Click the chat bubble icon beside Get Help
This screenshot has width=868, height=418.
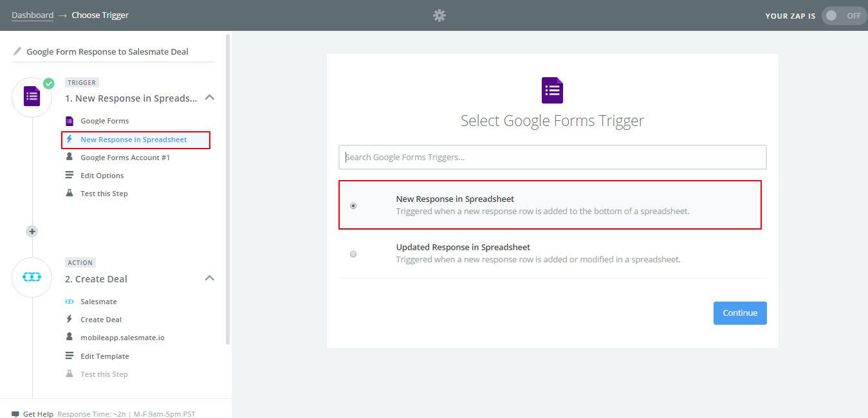point(15,414)
